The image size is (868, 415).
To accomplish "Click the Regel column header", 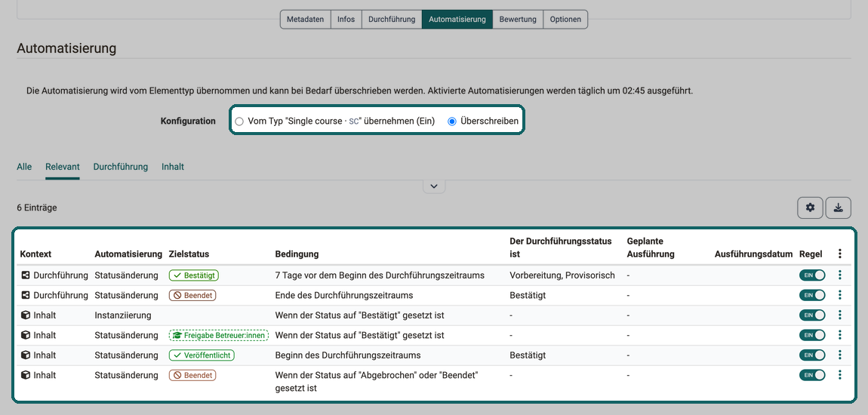I will [811, 254].
